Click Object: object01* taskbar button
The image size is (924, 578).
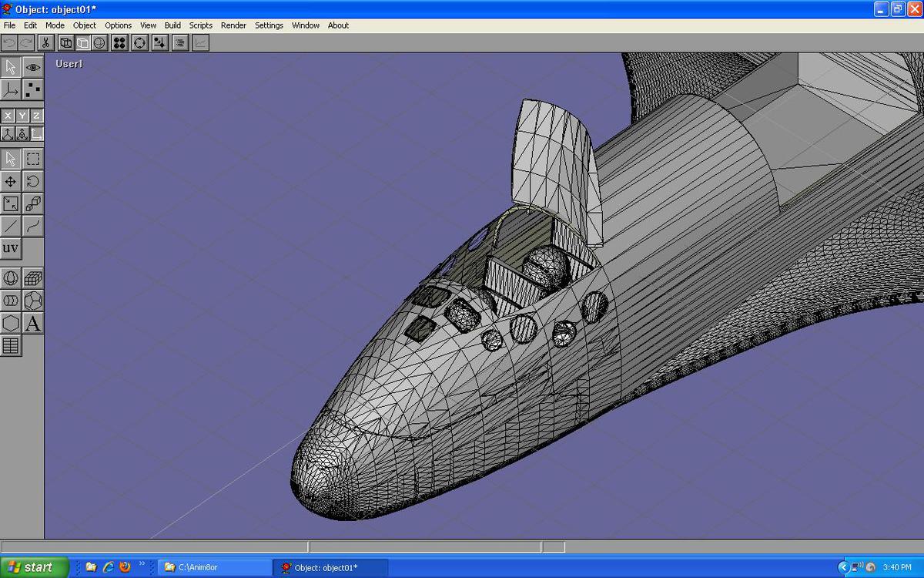(332, 567)
